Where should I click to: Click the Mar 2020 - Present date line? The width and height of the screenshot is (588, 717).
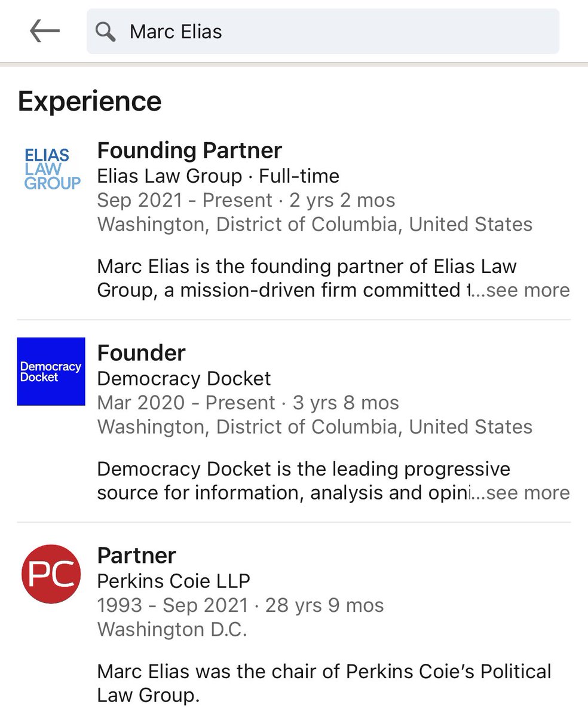click(247, 403)
